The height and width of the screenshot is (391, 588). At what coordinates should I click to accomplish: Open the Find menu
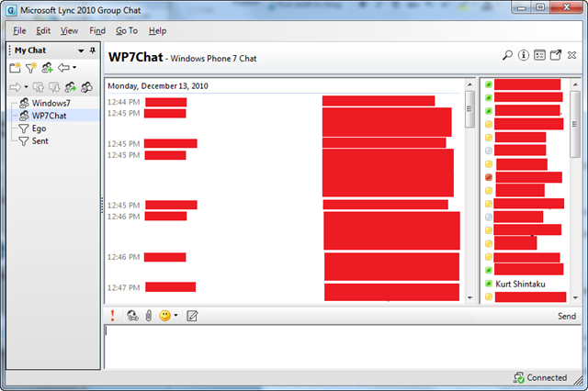click(97, 30)
